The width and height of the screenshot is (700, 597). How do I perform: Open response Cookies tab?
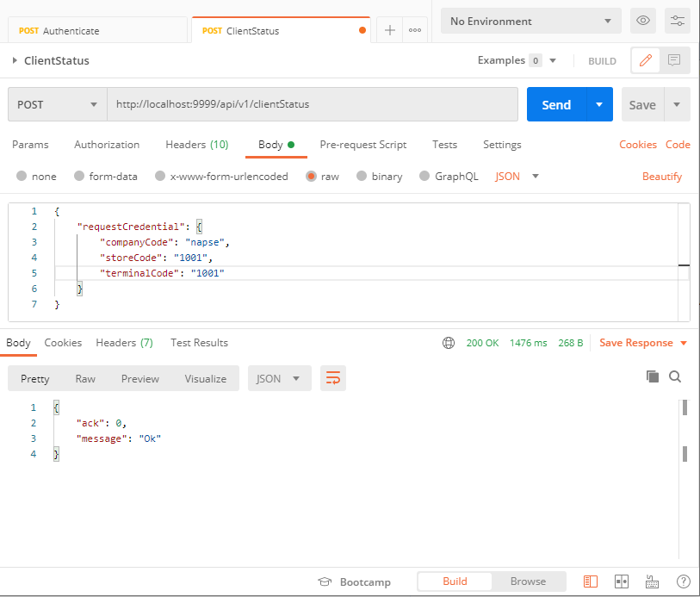tap(63, 343)
